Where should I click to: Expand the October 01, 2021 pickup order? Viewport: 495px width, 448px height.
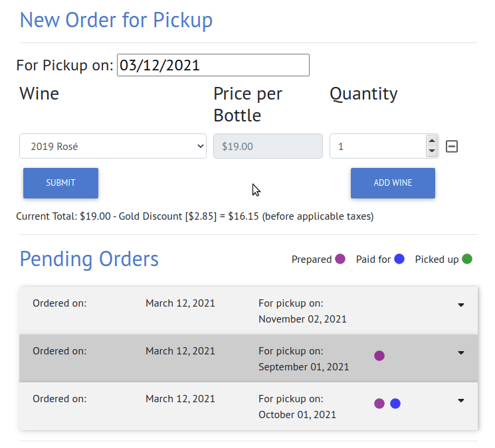coord(461,400)
